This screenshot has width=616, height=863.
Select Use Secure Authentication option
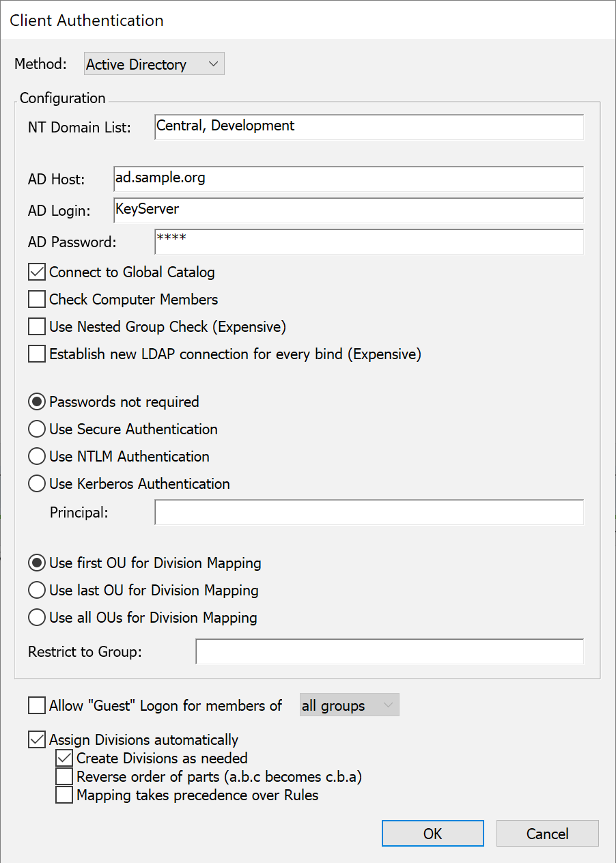click(x=37, y=429)
